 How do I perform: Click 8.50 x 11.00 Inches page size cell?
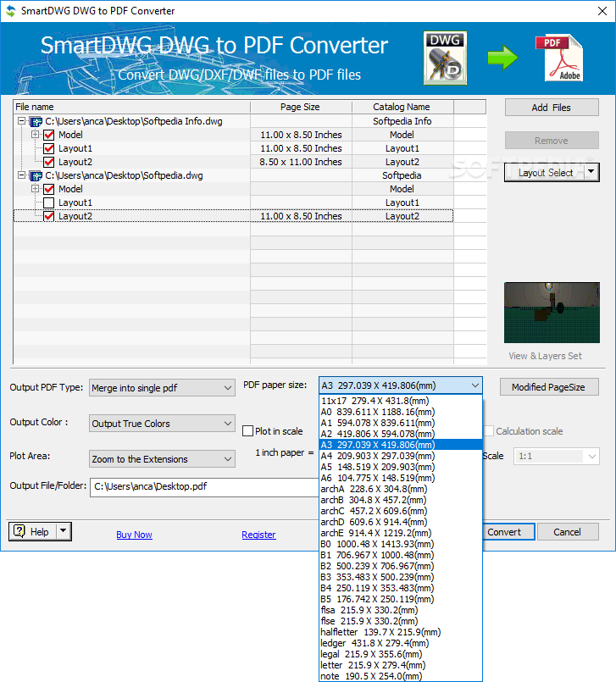(301, 162)
